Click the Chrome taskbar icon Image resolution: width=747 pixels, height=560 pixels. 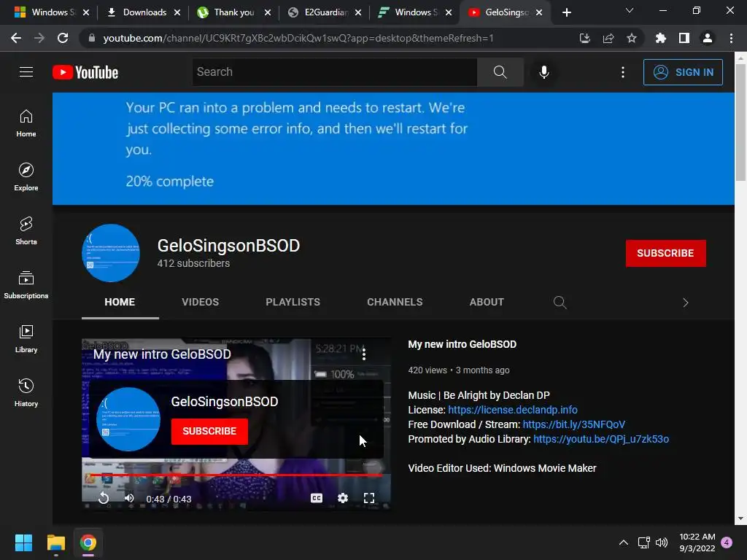[88, 542]
